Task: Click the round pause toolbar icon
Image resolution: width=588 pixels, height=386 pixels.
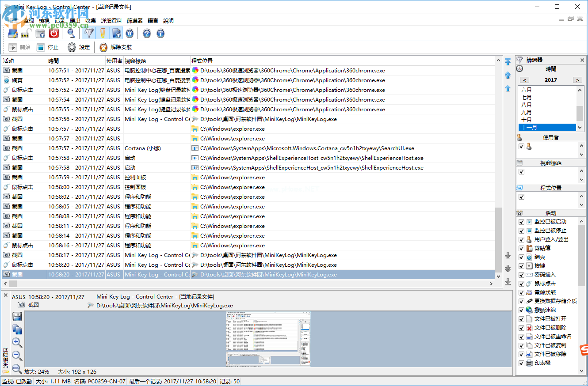Action: click(x=130, y=33)
